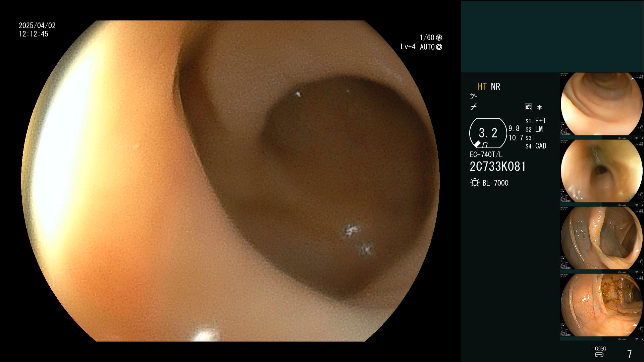
Task: Click the lower tone curve icon
Action: 474,107
